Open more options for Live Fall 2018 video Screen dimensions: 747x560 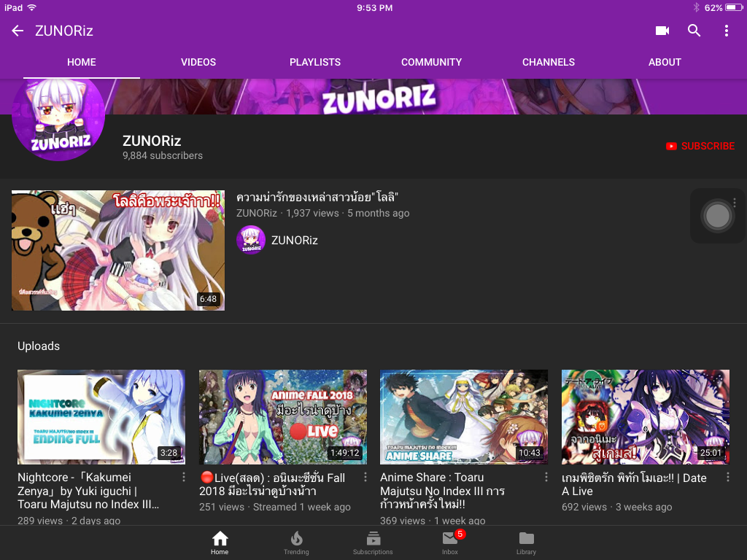tap(365, 477)
